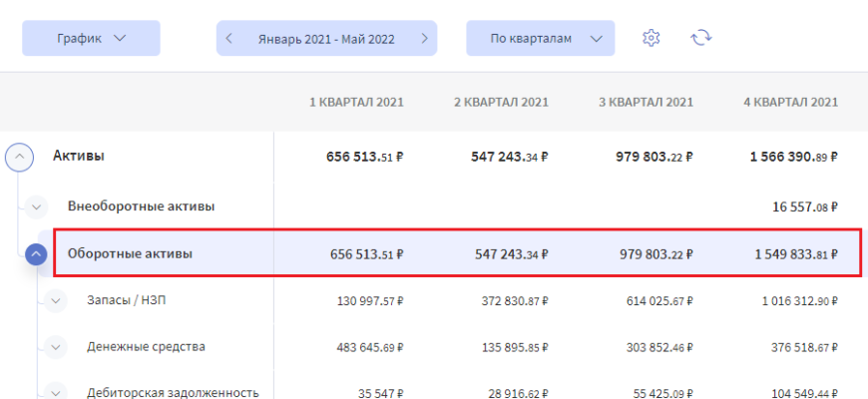Click Запасы / НЗП value for 2 квартал
The width and height of the screenshot is (868, 399).
click(x=508, y=300)
